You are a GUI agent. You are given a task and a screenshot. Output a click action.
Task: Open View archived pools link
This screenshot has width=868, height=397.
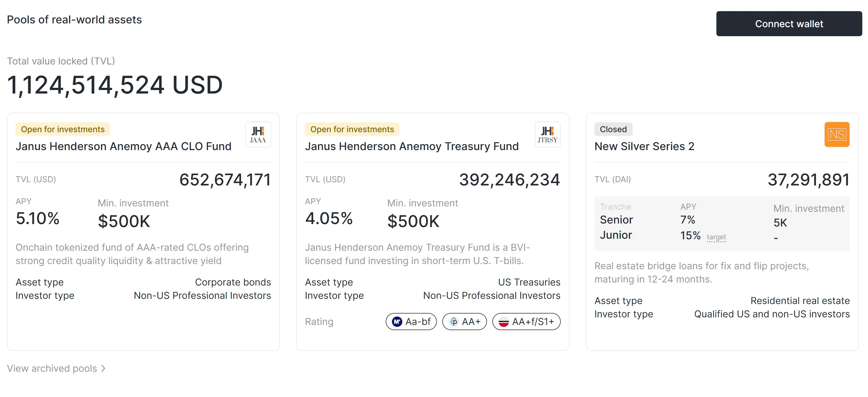click(52, 368)
